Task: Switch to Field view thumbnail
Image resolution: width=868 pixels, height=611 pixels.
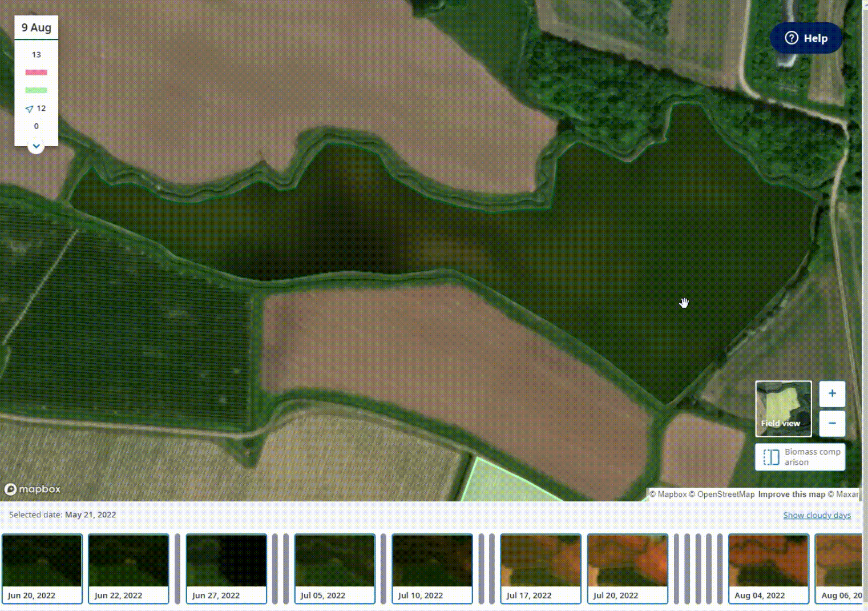Action: coord(783,408)
